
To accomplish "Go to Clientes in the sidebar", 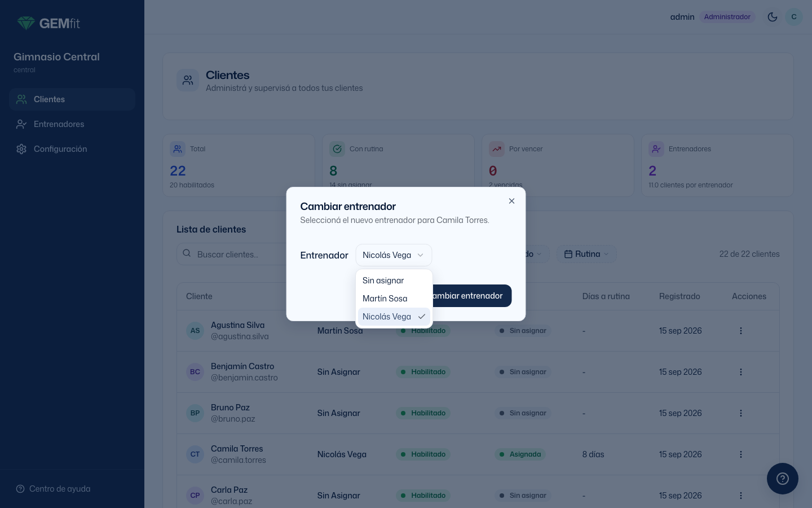I will pyautogui.click(x=72, y=99).
